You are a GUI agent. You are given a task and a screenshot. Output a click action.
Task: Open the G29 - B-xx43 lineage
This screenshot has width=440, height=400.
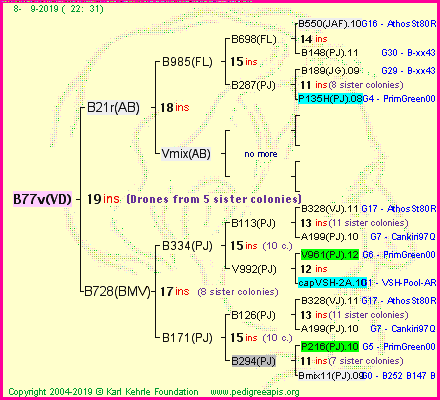point(408,71)
